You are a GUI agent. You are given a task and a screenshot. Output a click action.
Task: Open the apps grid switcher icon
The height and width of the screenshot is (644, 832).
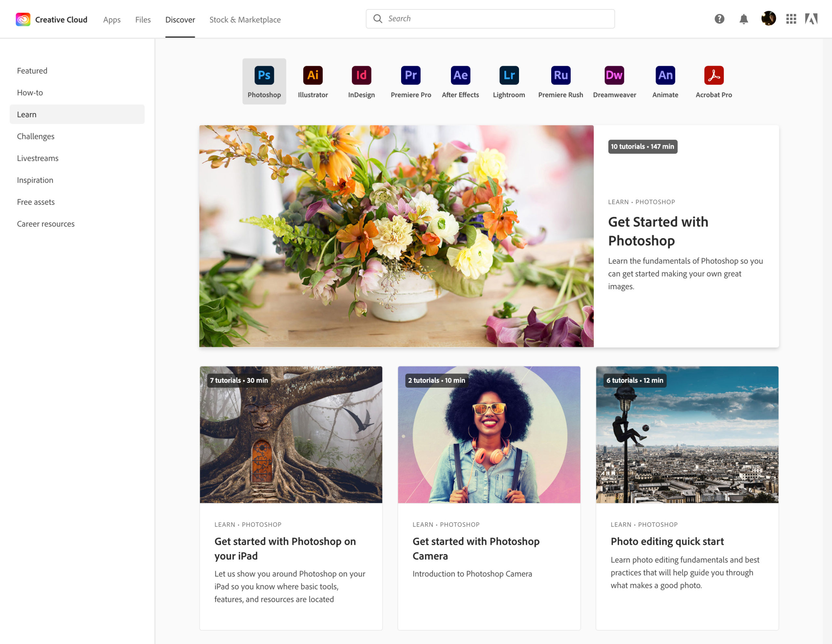pyautogui.click(x=791, y=19)
